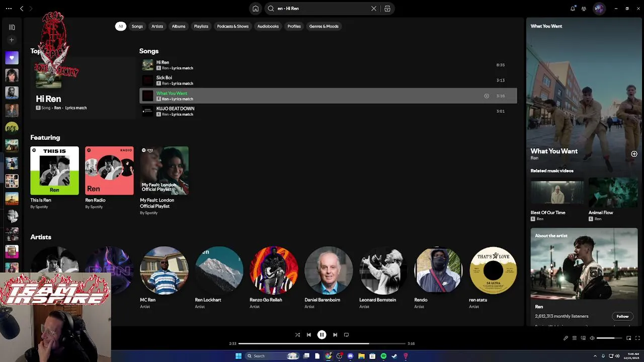This screenshot has width=644, height=362.
Task: Switch to the Albums filter
Action: (179, 26)
